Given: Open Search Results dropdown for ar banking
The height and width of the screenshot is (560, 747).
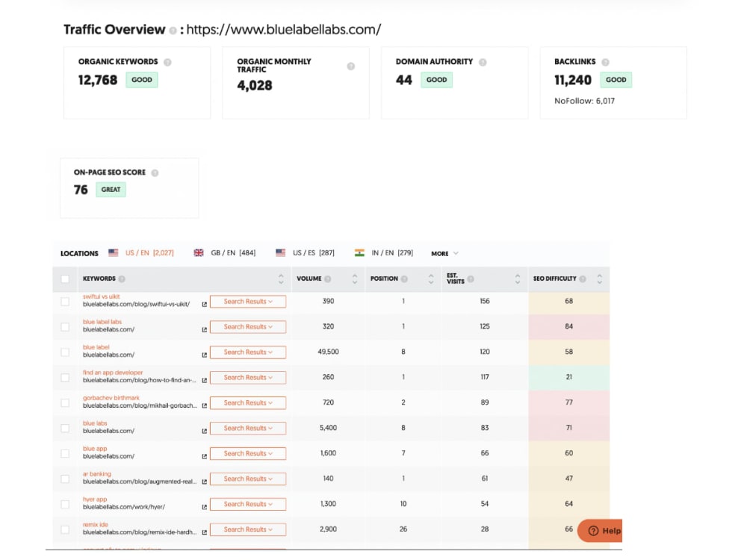Looking at the screenshot, I should 248,479.
